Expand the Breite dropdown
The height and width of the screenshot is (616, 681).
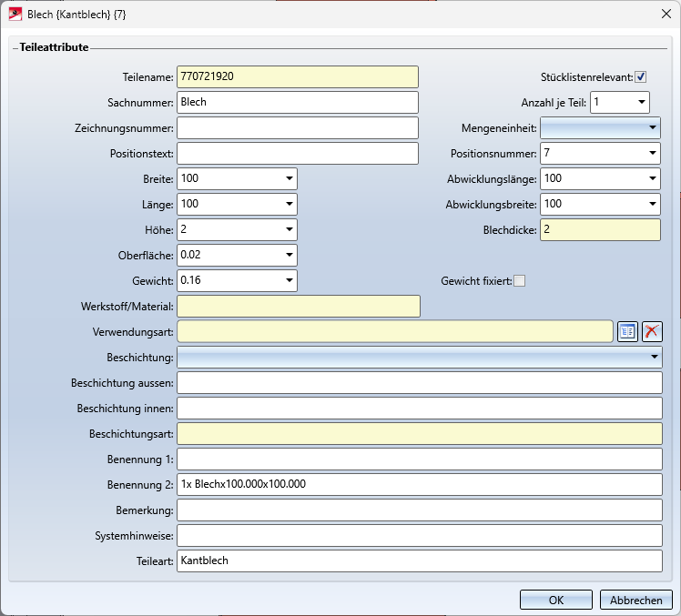[289, 179]
